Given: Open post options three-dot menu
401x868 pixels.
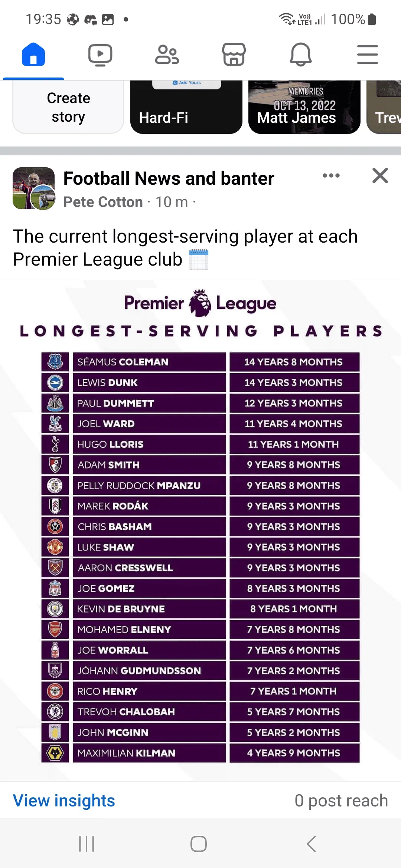Looking at the screenshot, I should click(x=331, y=176).
